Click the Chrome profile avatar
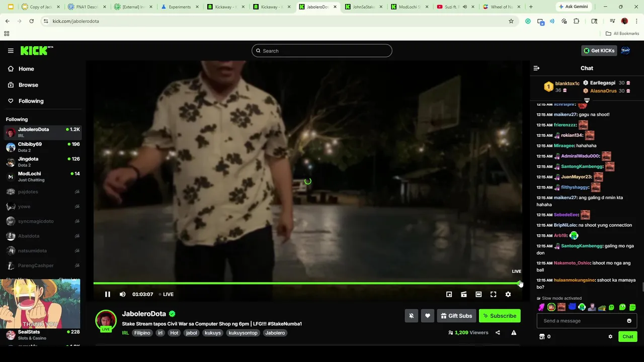Screen dimensions: 644x362 tap(625, 21)
